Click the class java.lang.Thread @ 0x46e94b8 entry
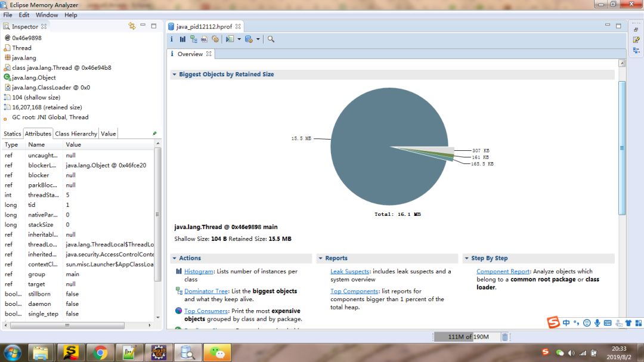Viewport: 644px width, 362px height. coord(61,67)
